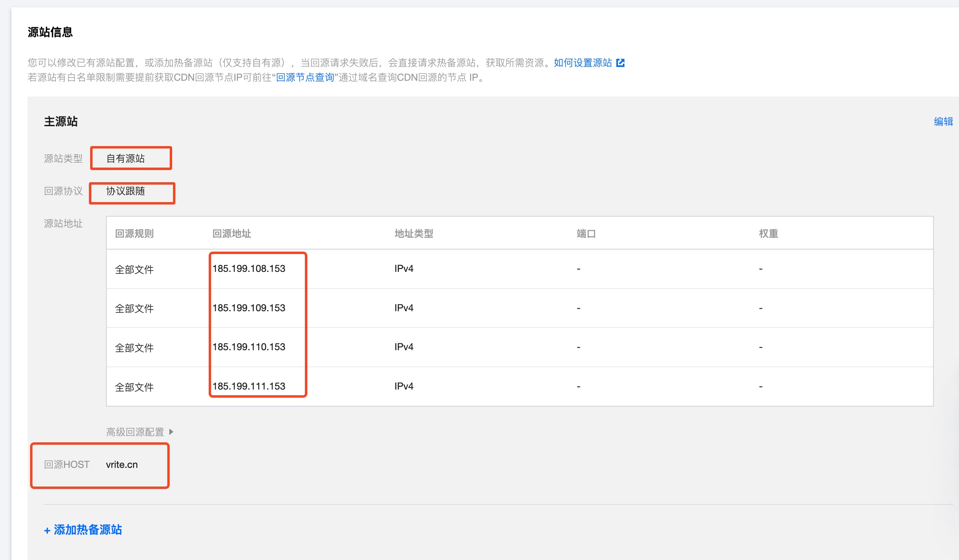Select the 地址类型 column header
The image size is (959, 560).
coord(413,234)
